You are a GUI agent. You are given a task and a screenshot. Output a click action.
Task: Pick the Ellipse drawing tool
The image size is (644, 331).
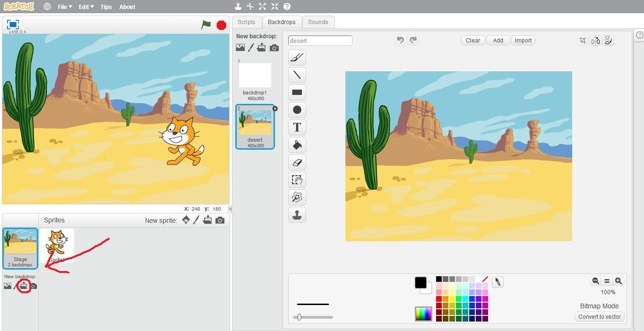297,110
